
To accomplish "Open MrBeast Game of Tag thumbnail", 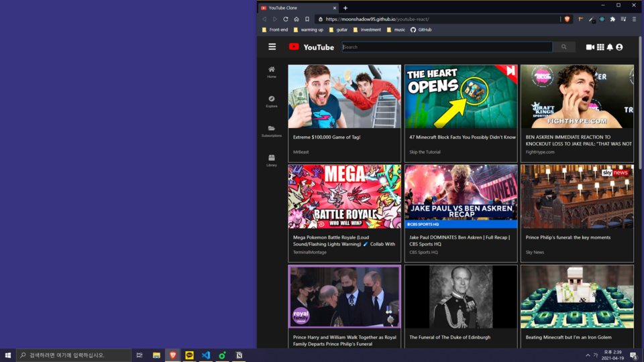I will 344,97.
